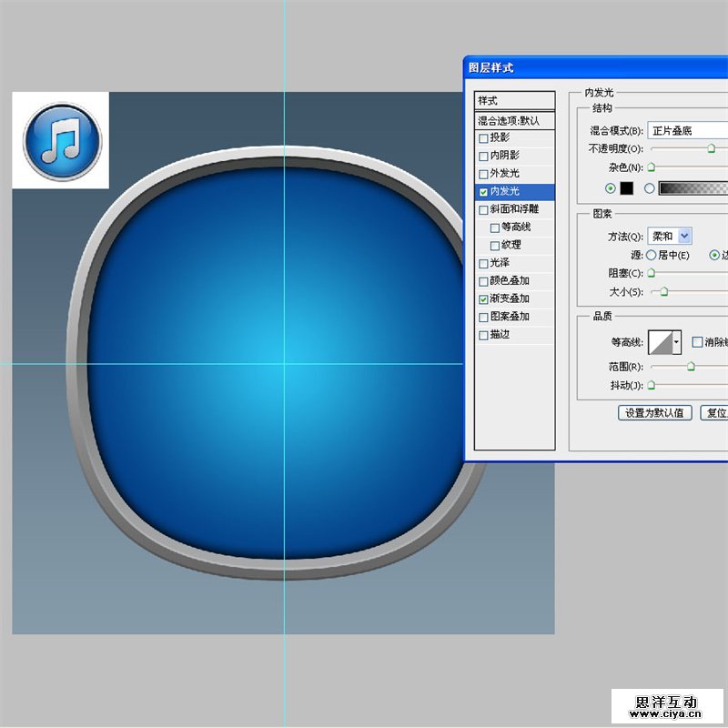Enable the 投影 (Drop Shadow) checkbox
Screen dimensions: 728x728
(x=483, y=138)
